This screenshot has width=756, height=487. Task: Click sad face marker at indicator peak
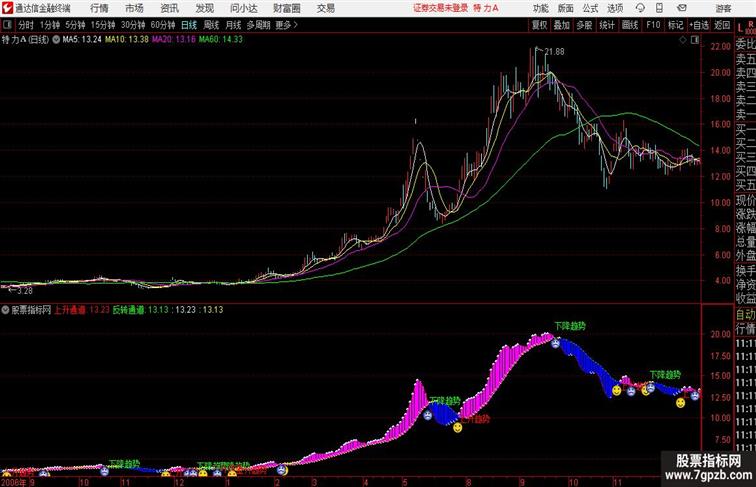click(555, 344)
